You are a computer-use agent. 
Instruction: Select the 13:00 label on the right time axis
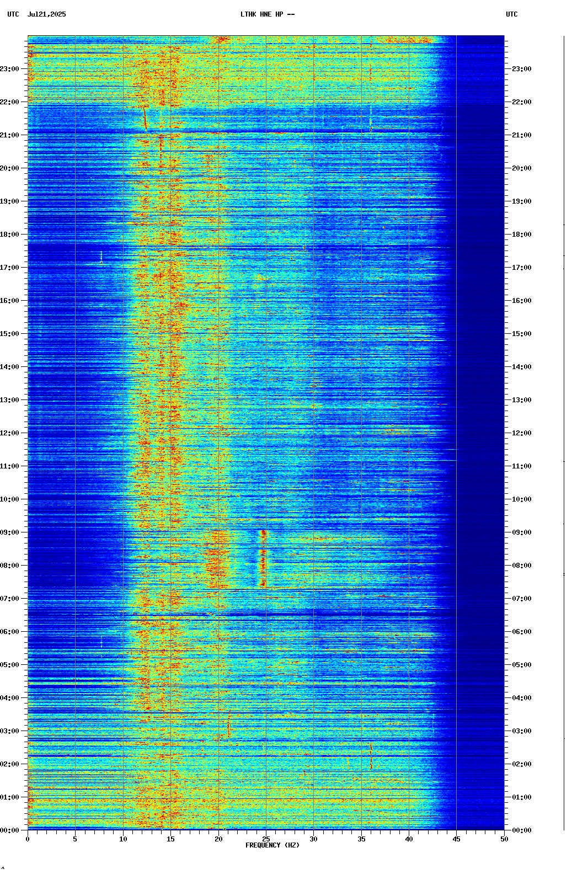[x=522, y=400]
